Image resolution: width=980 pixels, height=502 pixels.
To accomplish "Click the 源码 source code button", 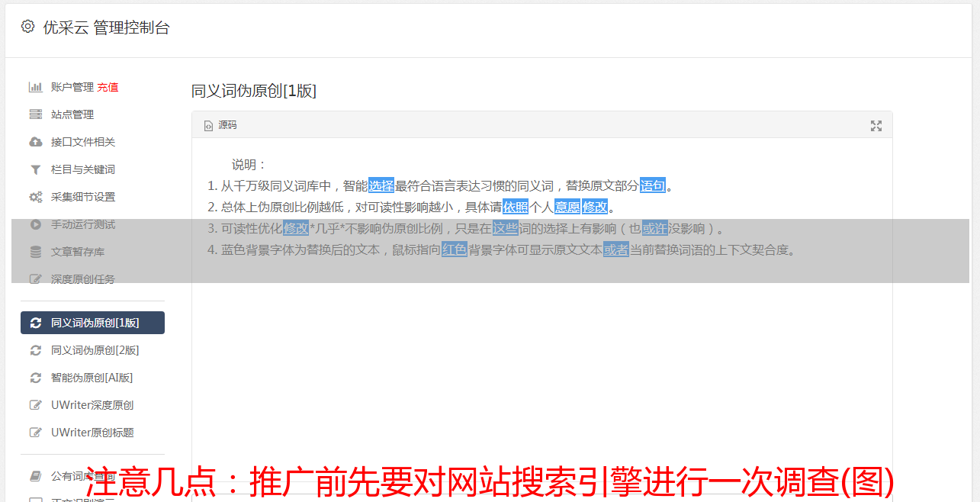I will click(x=220, y=125).
